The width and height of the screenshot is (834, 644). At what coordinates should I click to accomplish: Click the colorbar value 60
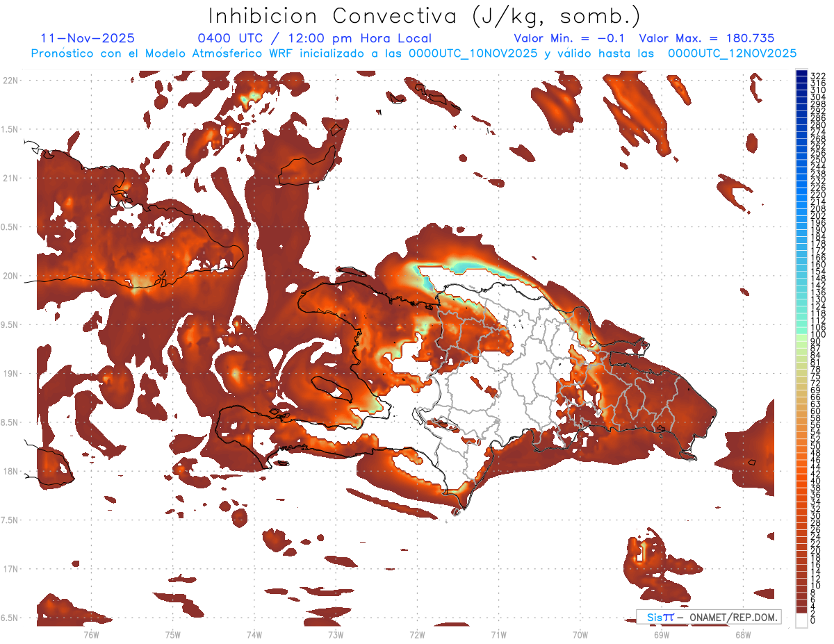coord(816,411)
